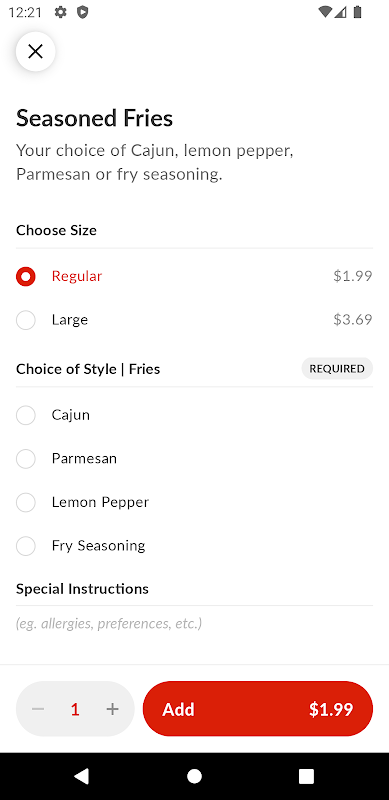Tap the Android back navigation icon
The image size is (389, 800).
pyautogui.click(x=82, y=776)
